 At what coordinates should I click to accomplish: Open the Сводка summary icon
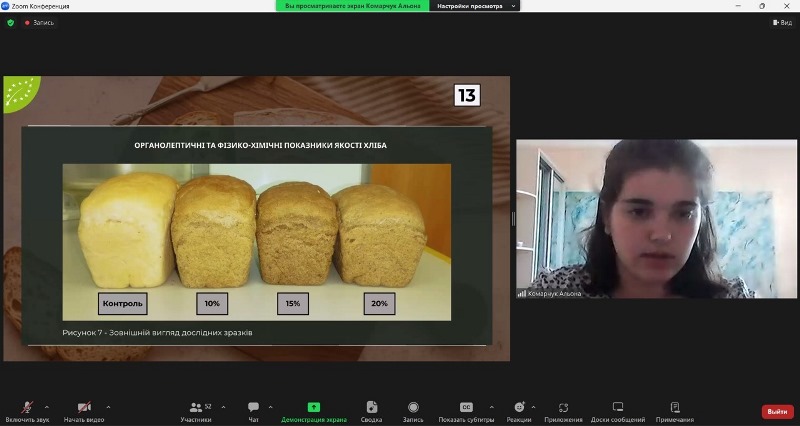pyautogui.click(x=372, y=408)
